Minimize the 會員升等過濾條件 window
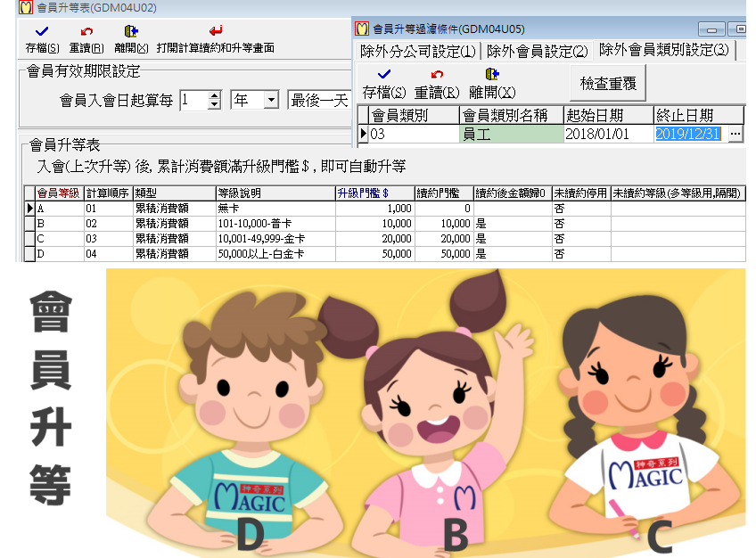 711,29
